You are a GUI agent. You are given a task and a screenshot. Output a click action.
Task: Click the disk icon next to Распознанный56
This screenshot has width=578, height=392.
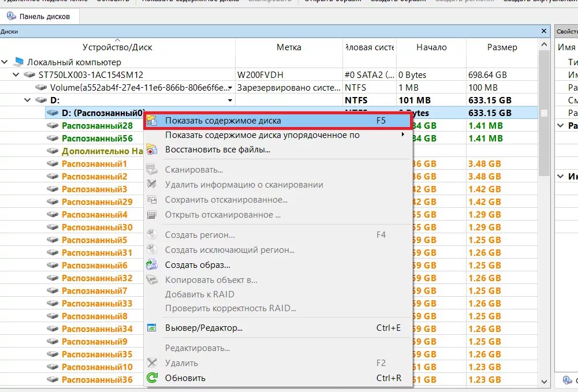pyautogui.click(x=53, y=138)
